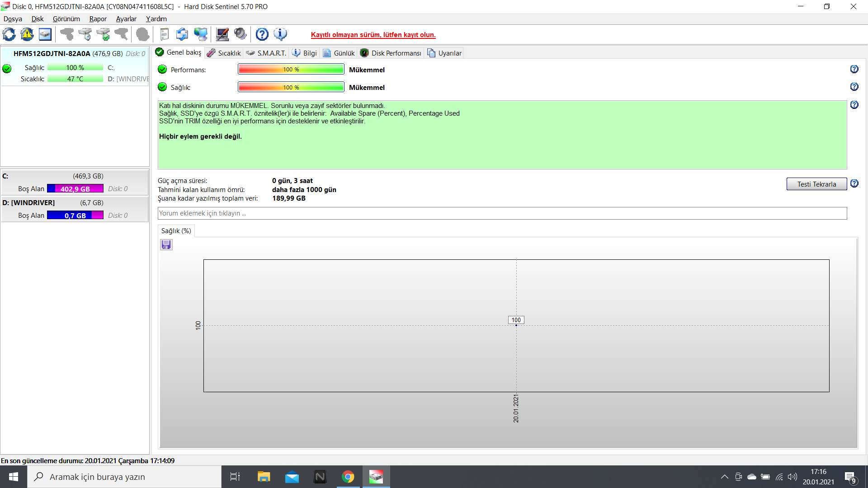Click the C: free space usage bar
868x488 pixels.
click(x=75, y=189)
